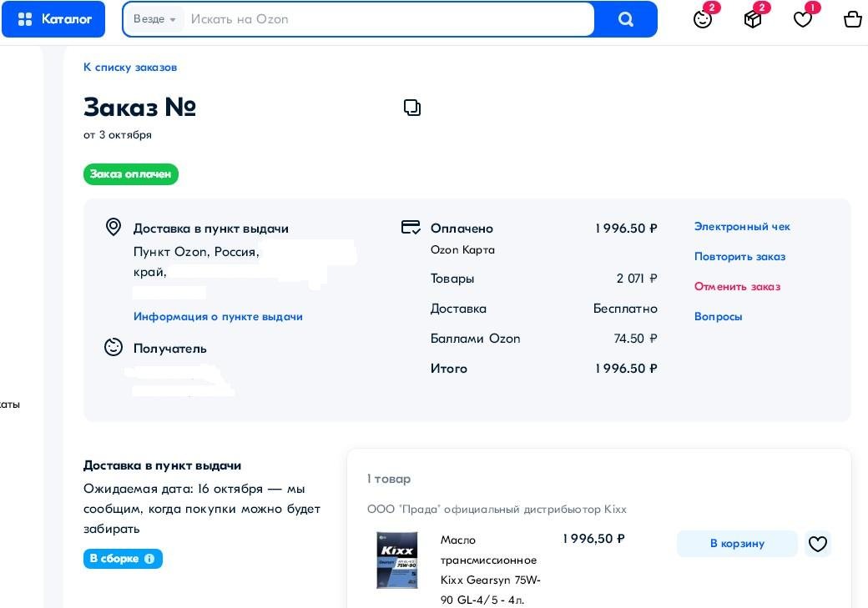Click the product price 1 996,50 ₽

[x=593, y=539]
